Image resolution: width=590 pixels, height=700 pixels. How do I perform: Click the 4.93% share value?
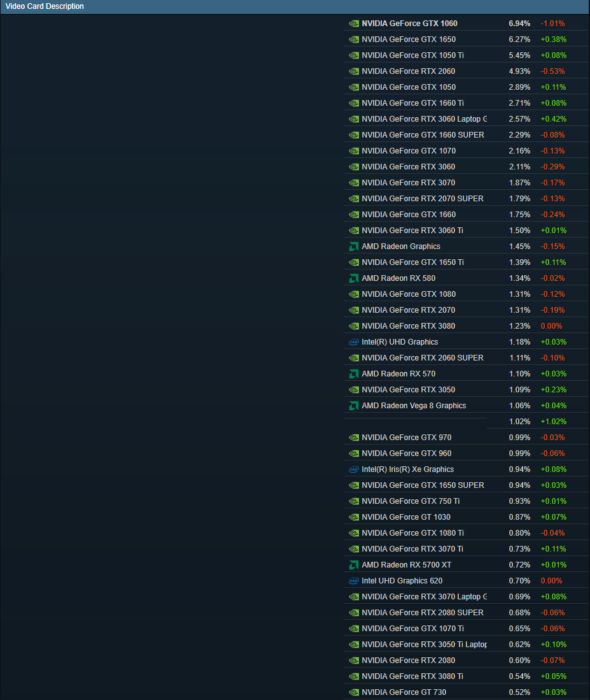(x=519, y=71)
